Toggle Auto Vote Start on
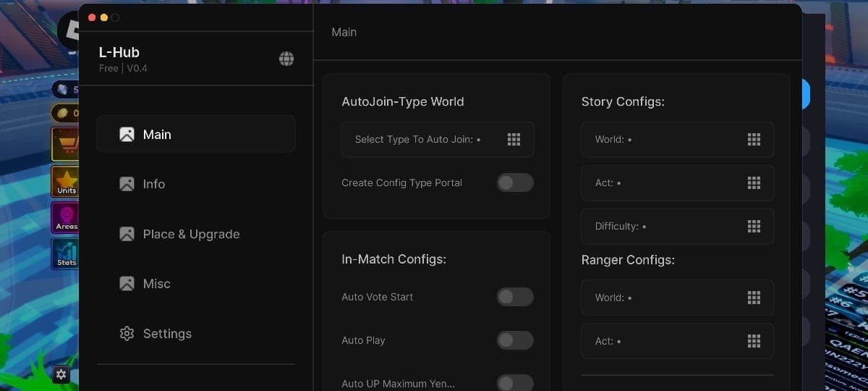The height and width of the screenshot is (391, 868). pos(514,297)
